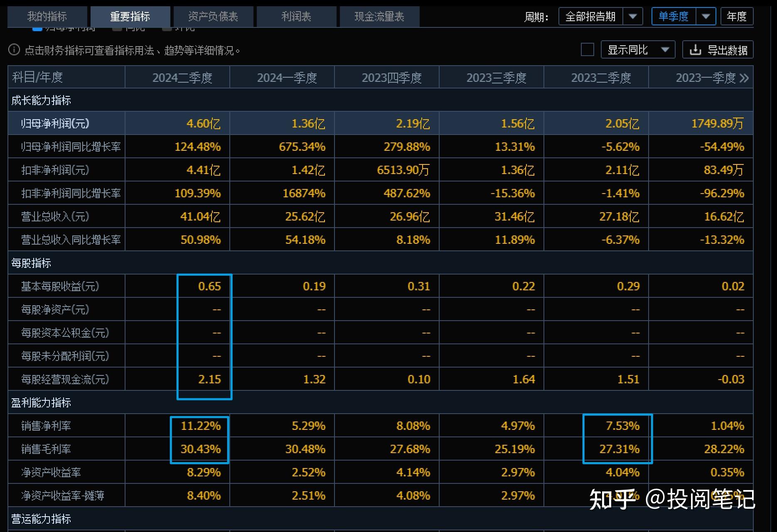The height and width of the screenshot is (532, 777).
Task: Open the 全部报告期 dropdown arrow
Action: click(633, 17)
